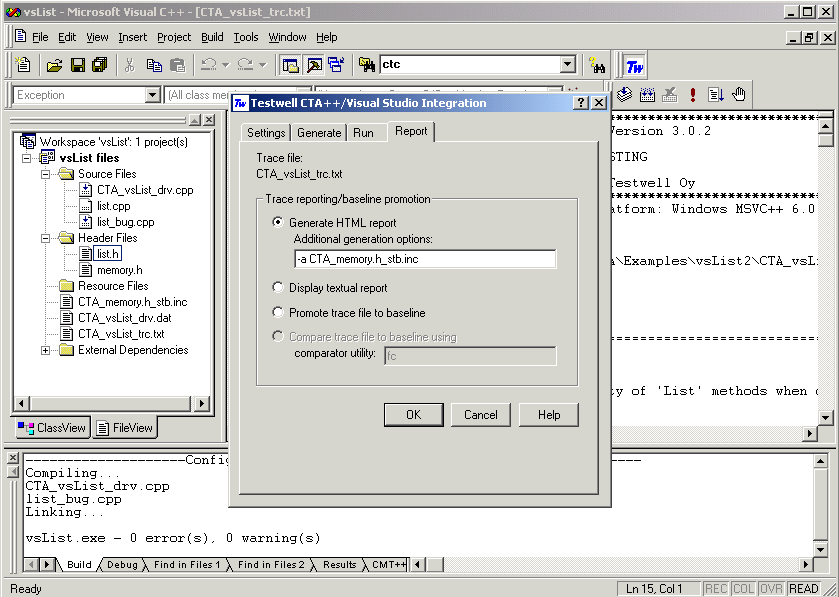
Task: Select list_bug.cpp in the file tree
Action: click(125, 222)
